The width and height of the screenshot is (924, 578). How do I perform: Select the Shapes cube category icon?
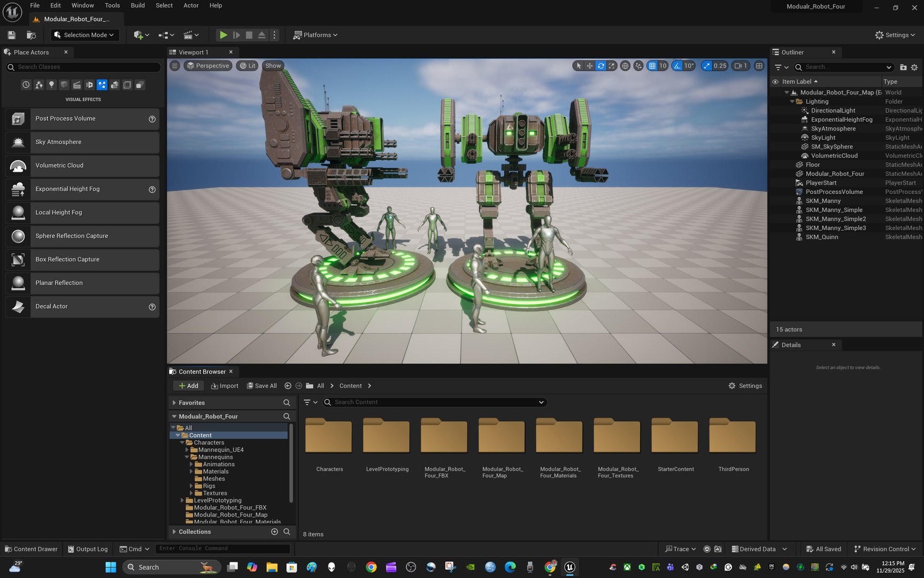[x=64, y=85]
